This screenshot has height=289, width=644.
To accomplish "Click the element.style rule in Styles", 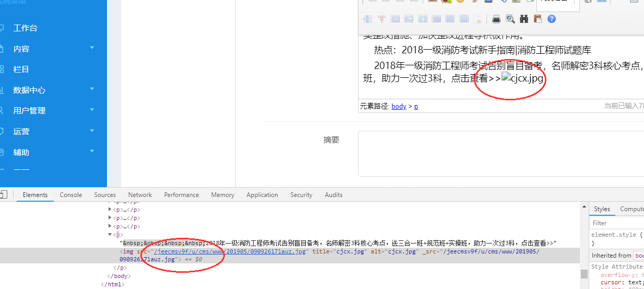I will pos(616,235).
